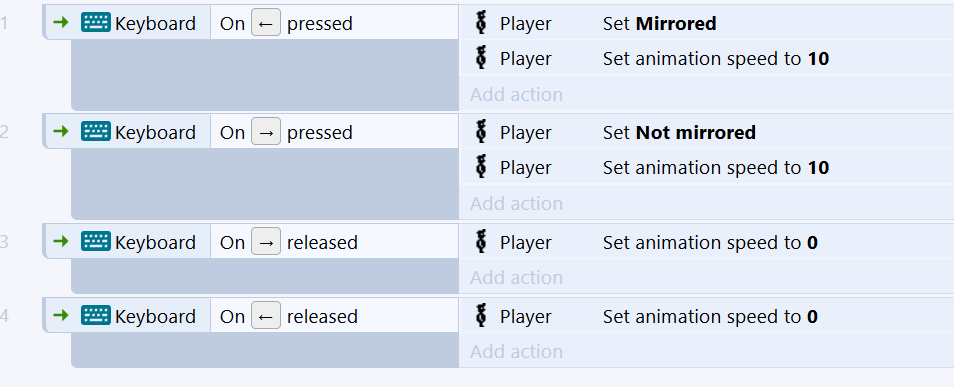Viewport: 954px width, 387px height.
Task: Click Add action under event 2
Action: pyautogui.click(x=516, y=203)
